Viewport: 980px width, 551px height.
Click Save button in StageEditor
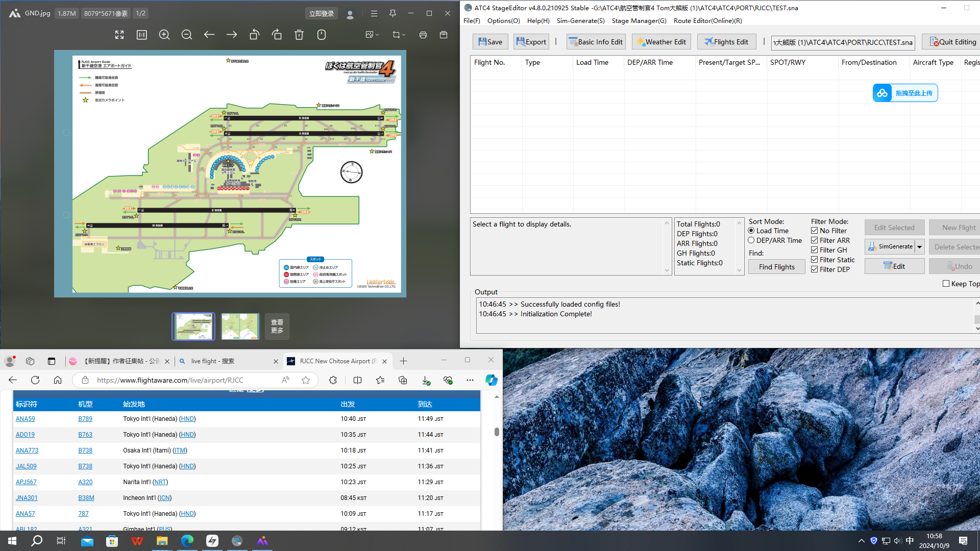point(490,42)
